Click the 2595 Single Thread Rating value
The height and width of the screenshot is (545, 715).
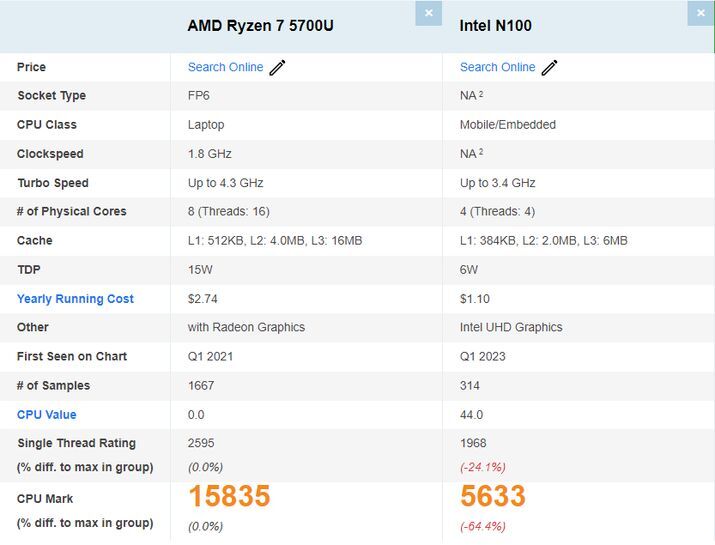point(201,443)
